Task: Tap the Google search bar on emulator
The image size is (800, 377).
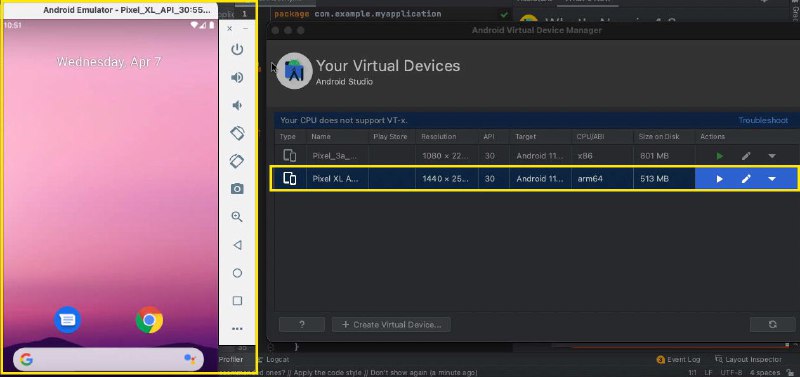Action: coord(108,360)
